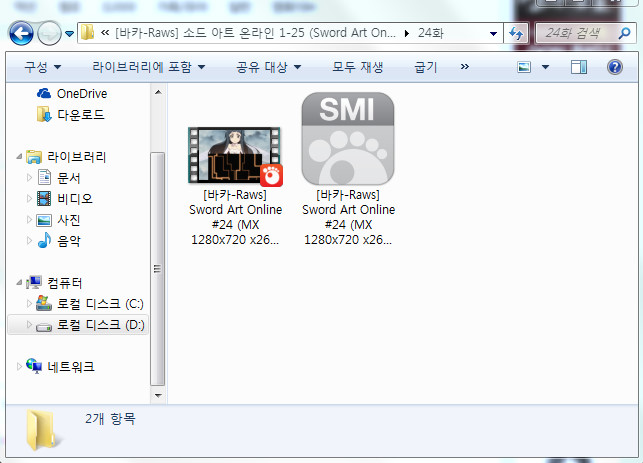Collapse the 컴퓨터 tree node
Screen dimensions: 643x463
pyautogui.click(x=19, y=283)
